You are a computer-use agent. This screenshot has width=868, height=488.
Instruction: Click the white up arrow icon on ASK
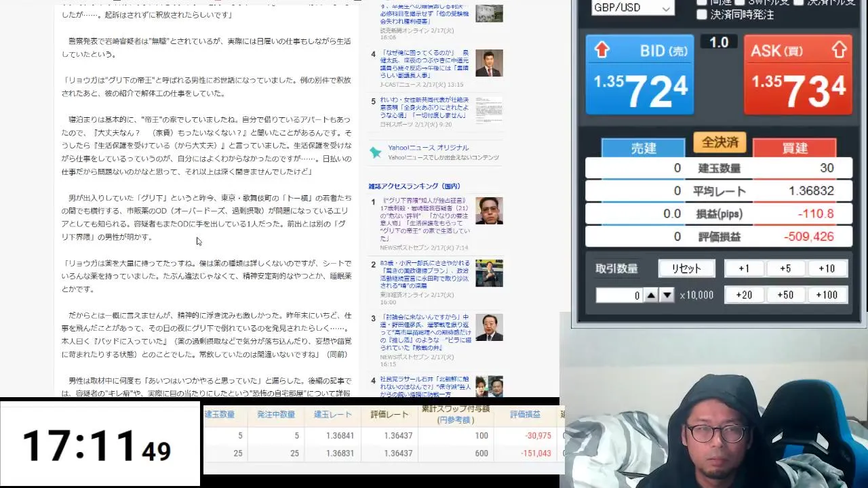pos(839,49)
